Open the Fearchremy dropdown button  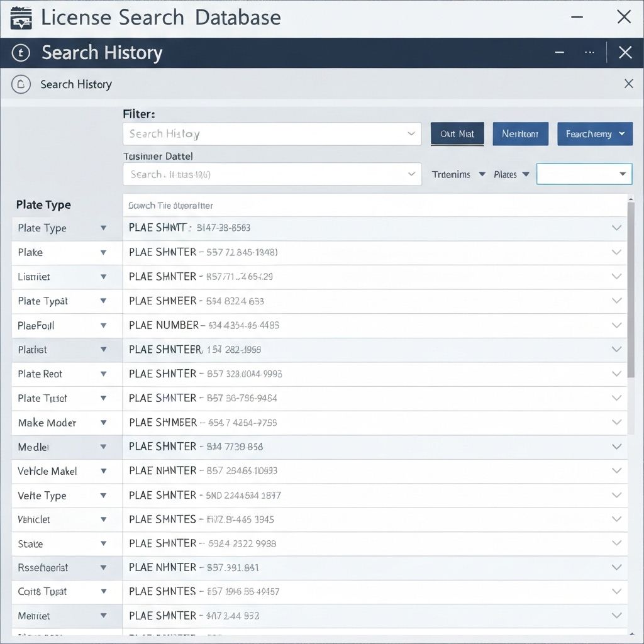pos(595,133)
